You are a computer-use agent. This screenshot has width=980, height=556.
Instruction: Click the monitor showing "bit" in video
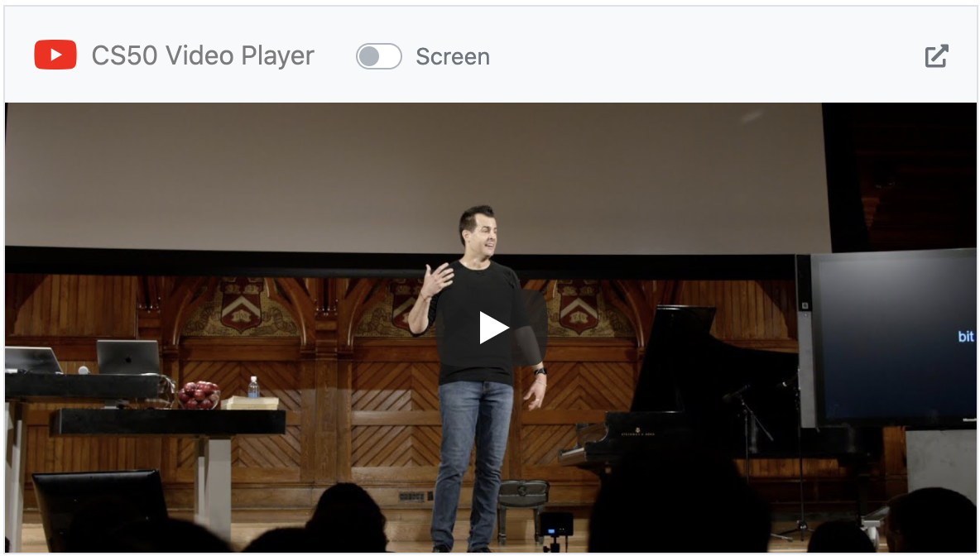[891, 338]
